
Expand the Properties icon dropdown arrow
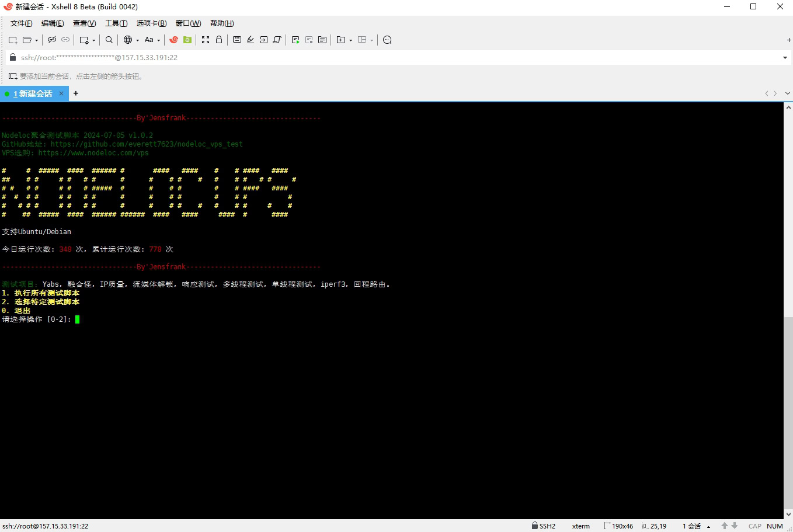point(93,40)
